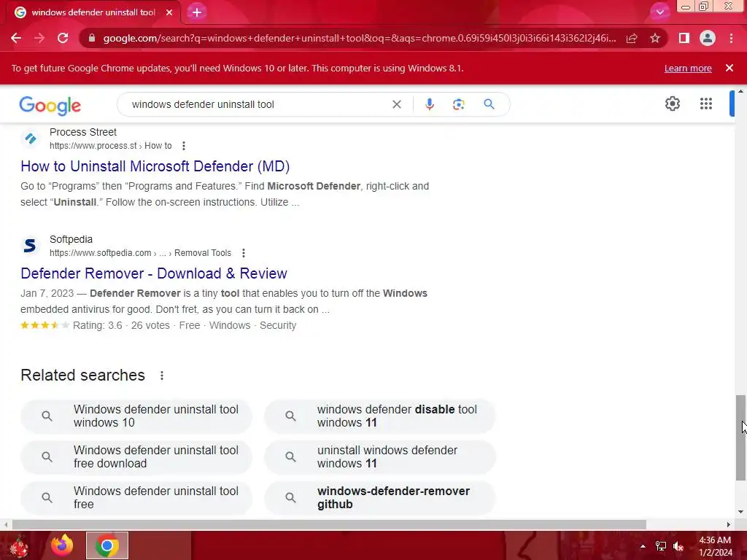Close the windows defender uninstall tool tab
Image resolution: width=747 pixels, height=560 pixels.
tap(169, 12)
